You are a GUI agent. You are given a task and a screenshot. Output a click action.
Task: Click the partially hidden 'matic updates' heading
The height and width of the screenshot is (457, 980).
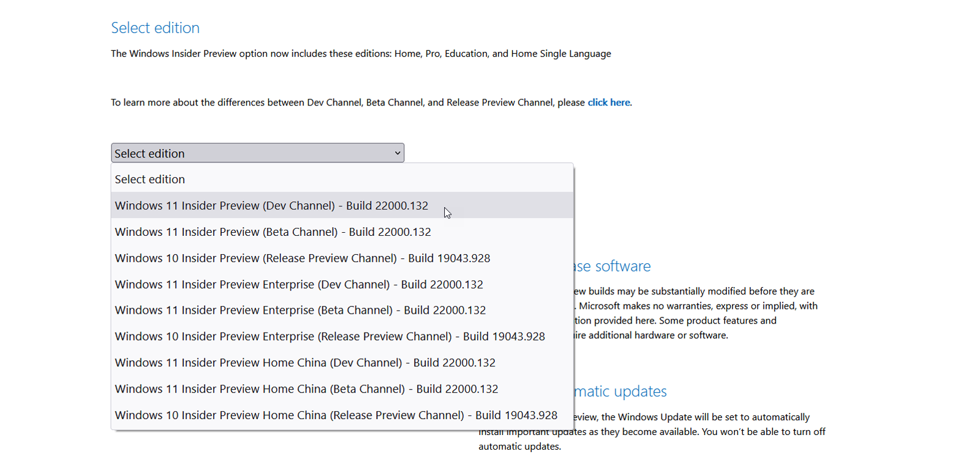(620, 391)
